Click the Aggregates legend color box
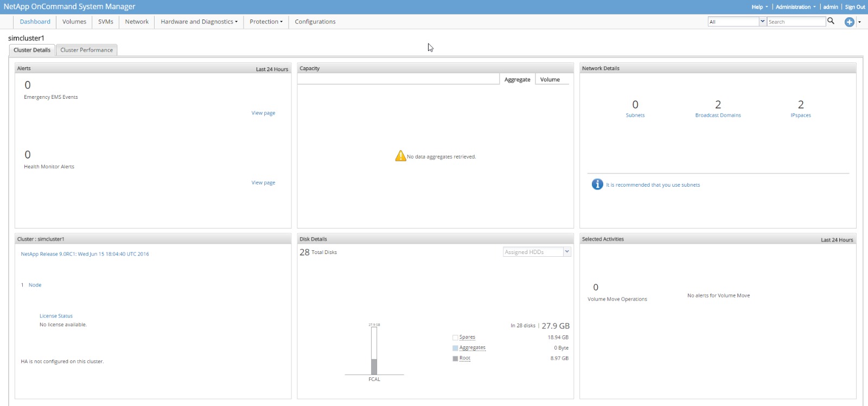Screen dimensions: 868x406 tap(455, 348)
